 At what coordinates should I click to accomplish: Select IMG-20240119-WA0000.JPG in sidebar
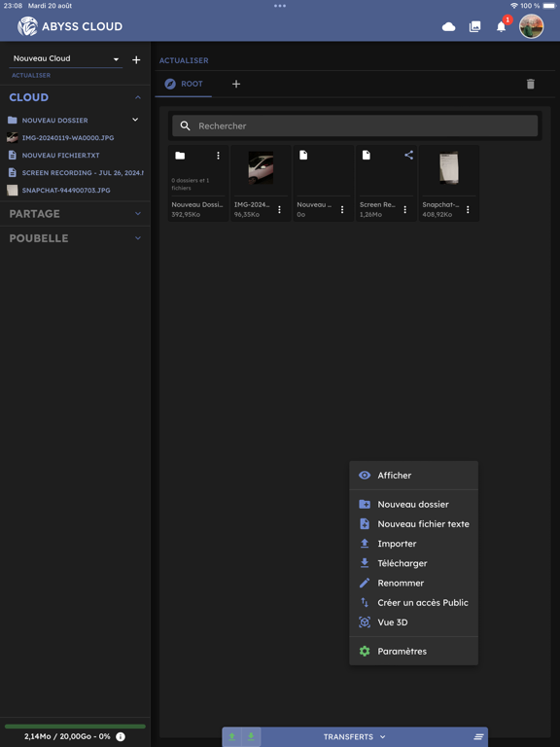pos(68,138)
